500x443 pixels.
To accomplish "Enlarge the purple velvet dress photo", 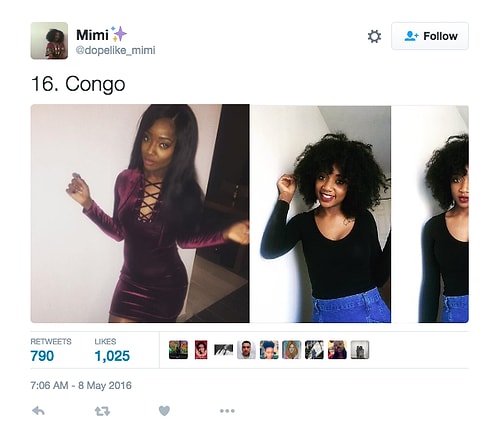I will tap(140, 213).
